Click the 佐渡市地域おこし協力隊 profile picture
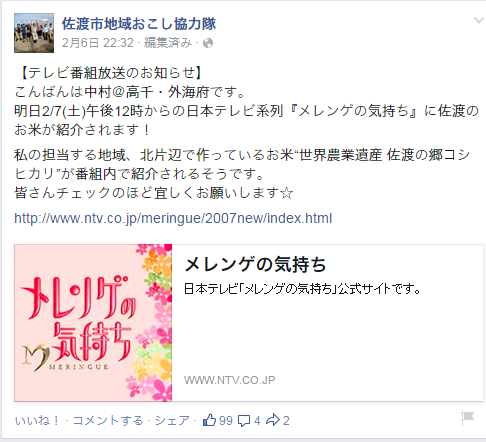 click(34, 33)
